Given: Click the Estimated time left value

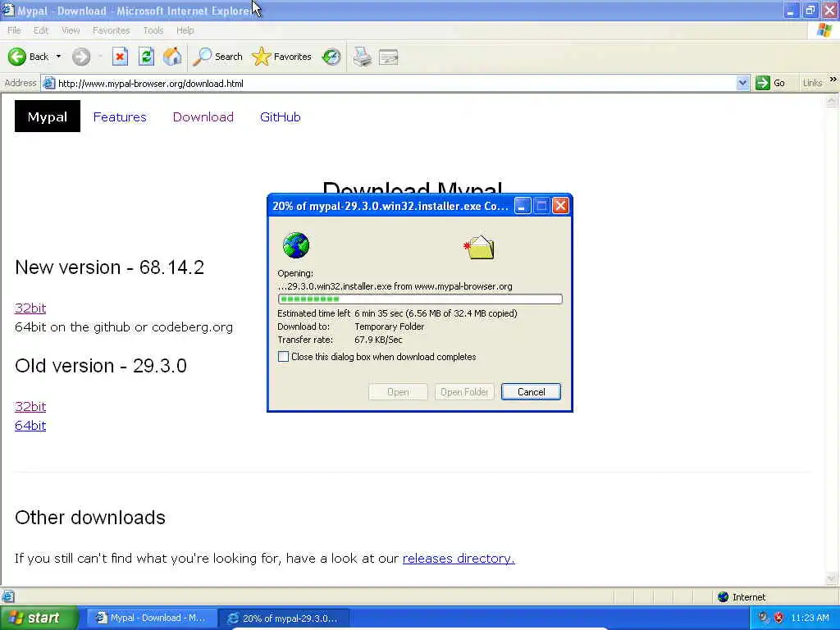Looking at the screenshot, I should tap(436, 313).
